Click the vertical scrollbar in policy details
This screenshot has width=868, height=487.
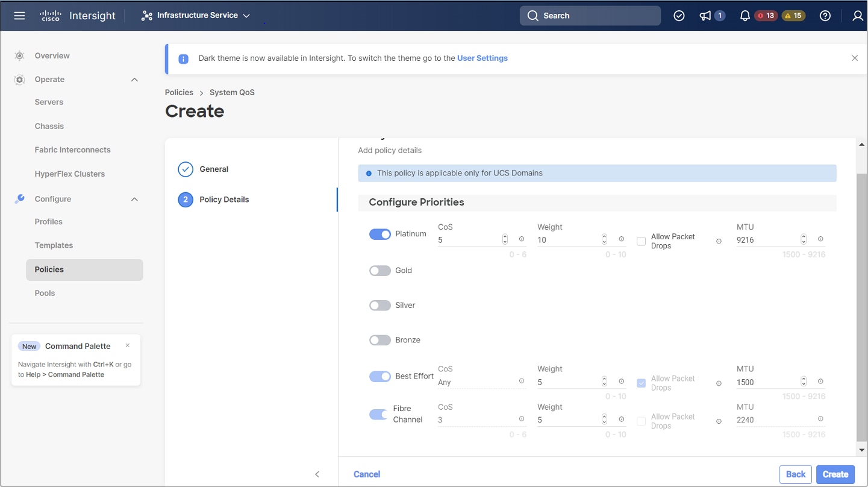861,307
